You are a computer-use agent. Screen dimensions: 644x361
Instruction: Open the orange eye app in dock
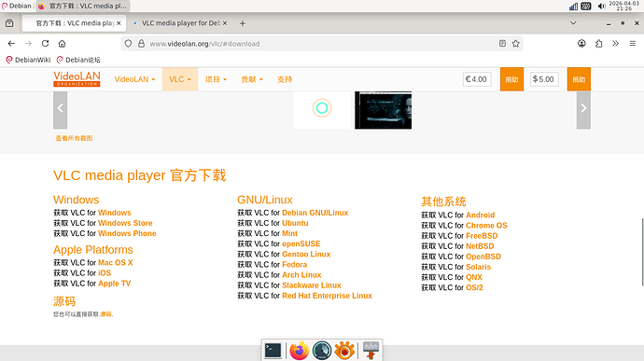click(344, 351)
